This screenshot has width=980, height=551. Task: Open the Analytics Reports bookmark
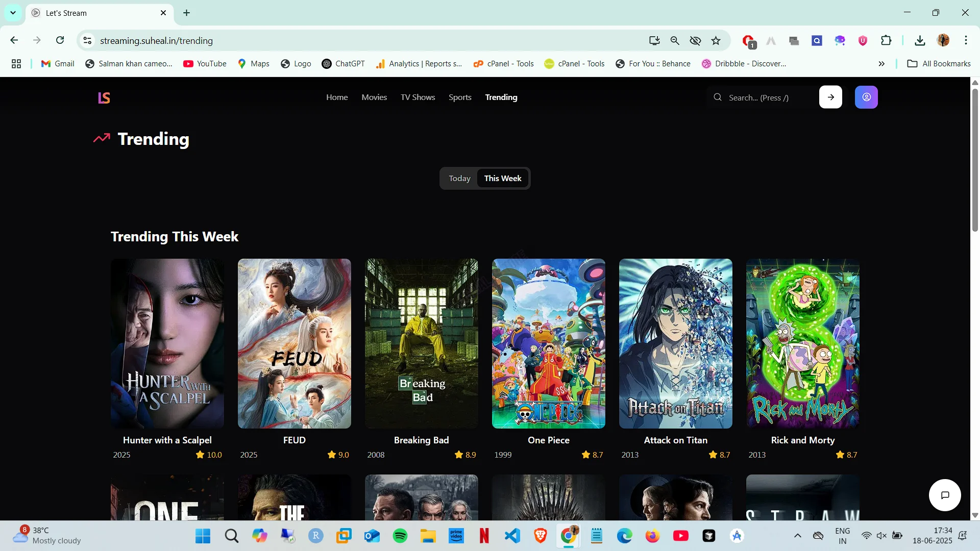419,64
